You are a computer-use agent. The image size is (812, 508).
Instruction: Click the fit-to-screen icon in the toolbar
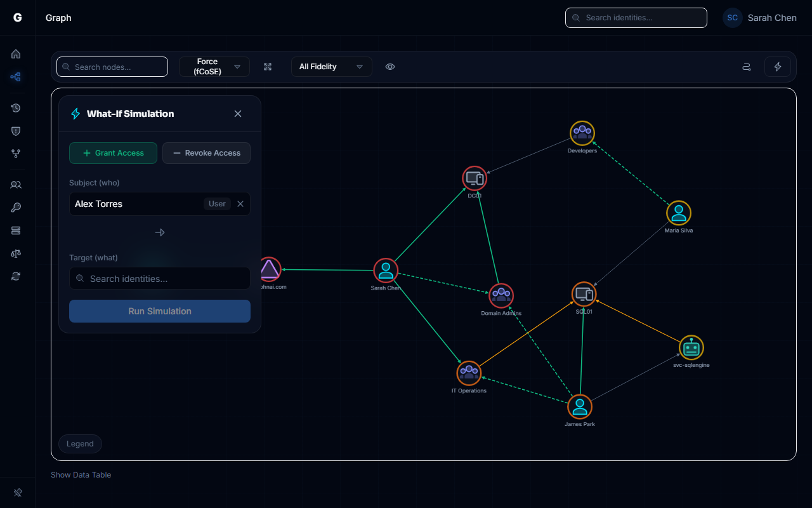pos(268,67)
